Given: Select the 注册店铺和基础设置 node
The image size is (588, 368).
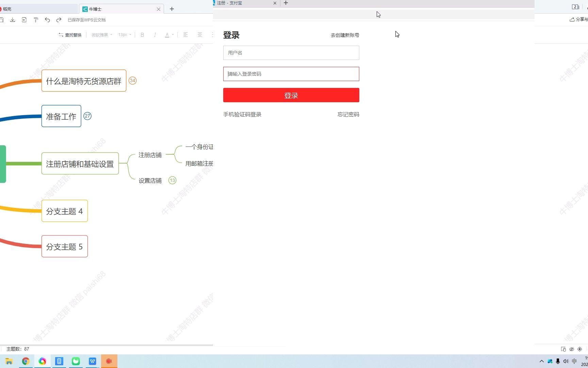Looking at the screenshot, I should 80,164.
